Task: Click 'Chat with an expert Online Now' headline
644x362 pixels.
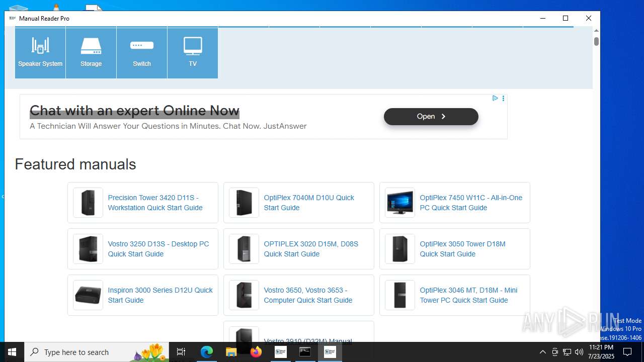Action: point(134,111)
